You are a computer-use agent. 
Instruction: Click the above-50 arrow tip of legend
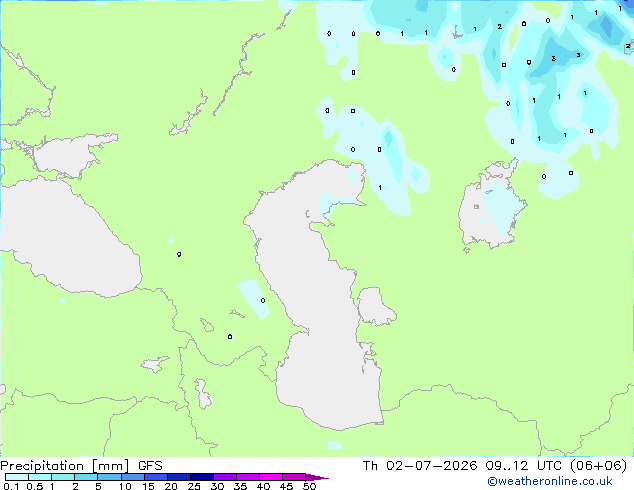[x=317, y=477]
